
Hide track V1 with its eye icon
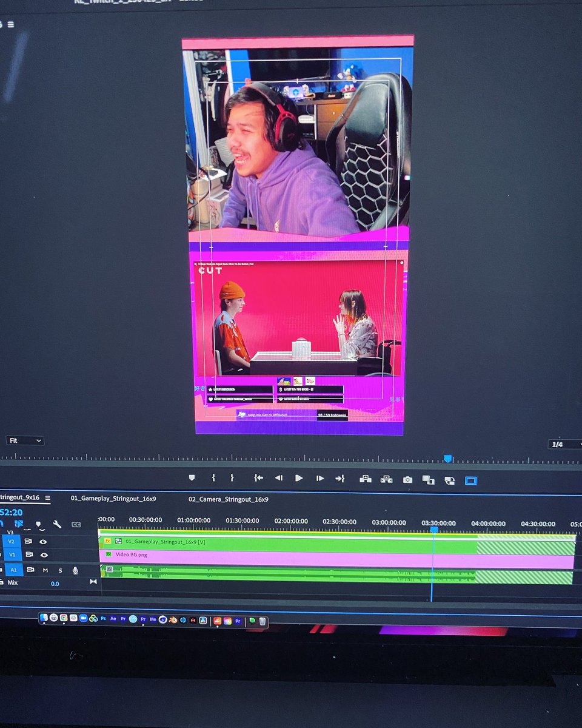coord(44,555)
